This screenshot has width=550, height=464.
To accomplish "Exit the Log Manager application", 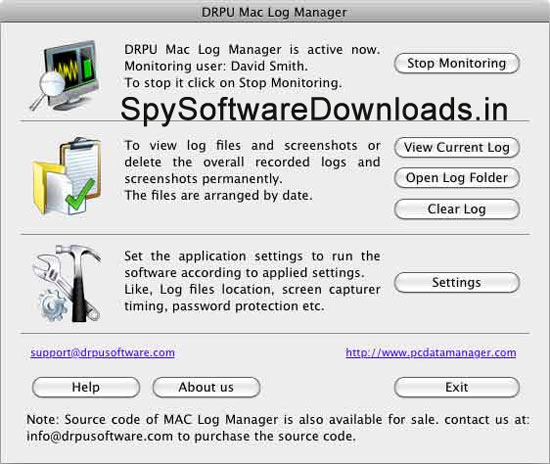I will coord(456,387).
